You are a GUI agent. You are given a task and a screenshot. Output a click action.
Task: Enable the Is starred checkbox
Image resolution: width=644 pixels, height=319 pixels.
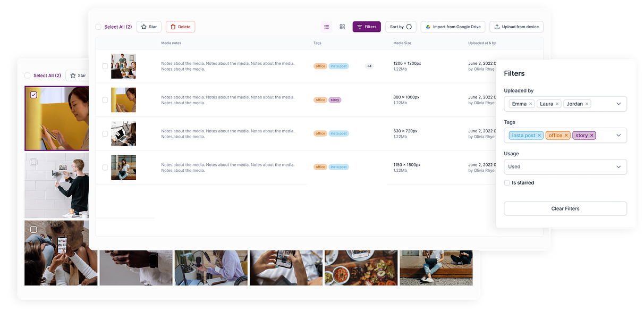tap(507, 183)
